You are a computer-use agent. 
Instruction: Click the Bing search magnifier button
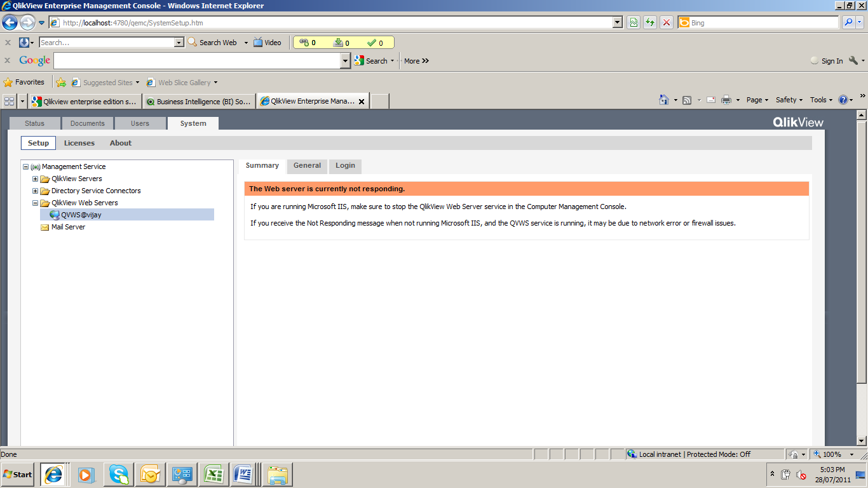848,23
